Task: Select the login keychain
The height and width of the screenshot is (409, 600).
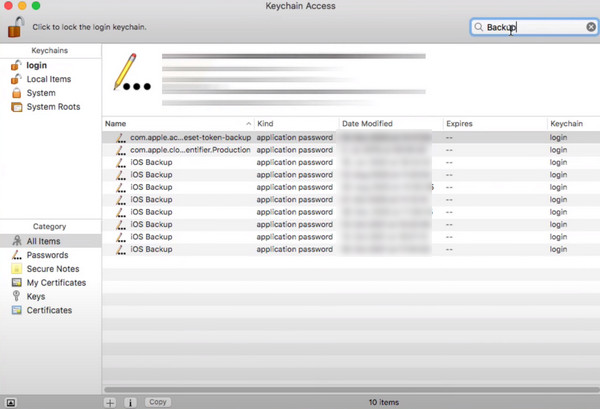Action: [x=36, y=65]
